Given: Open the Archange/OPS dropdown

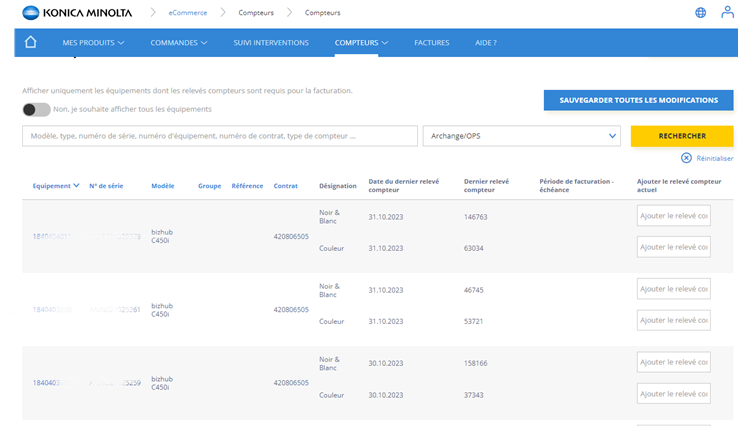Looking at the screenshot, I should click(x=521, y=136).
